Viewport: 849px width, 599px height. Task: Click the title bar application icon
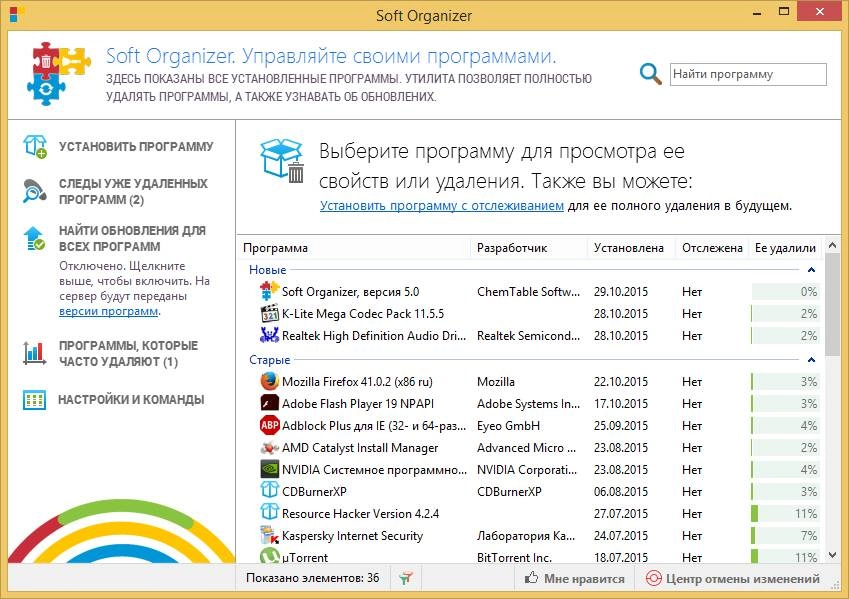coord(16,15)
